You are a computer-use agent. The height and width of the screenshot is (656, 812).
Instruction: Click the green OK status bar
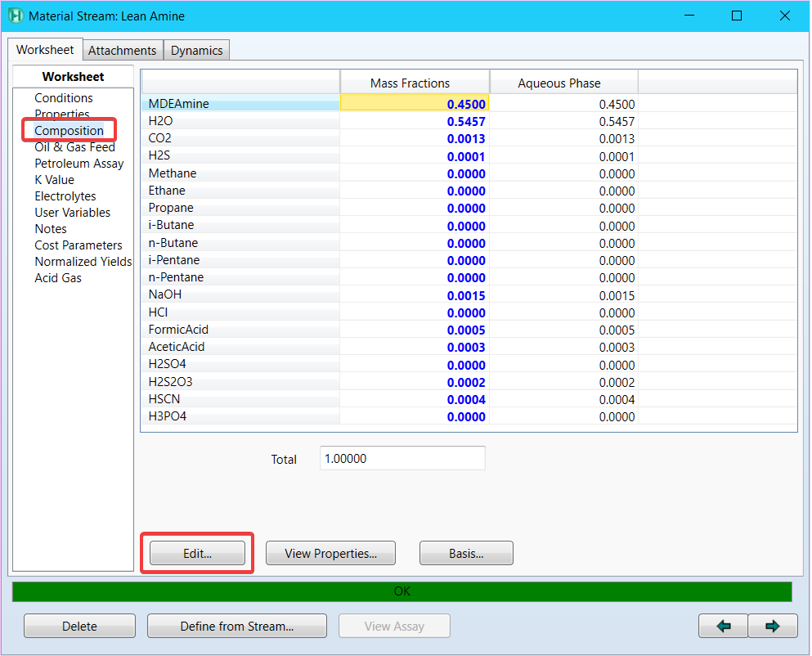[x=402, y=591]
